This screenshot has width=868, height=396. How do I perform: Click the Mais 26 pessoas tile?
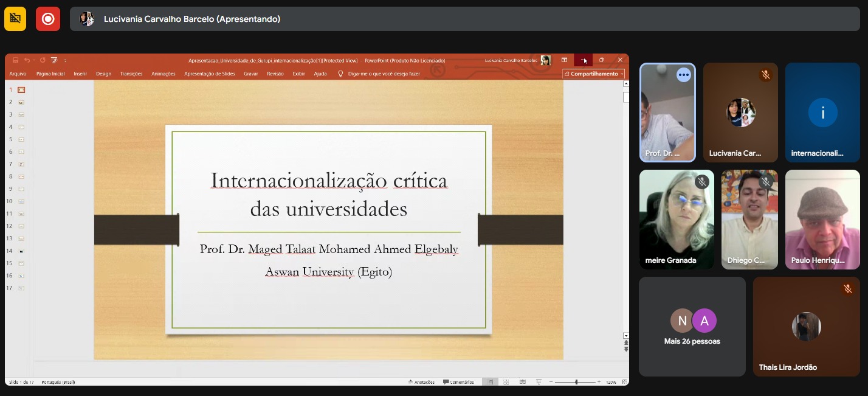tap(692, 327)
